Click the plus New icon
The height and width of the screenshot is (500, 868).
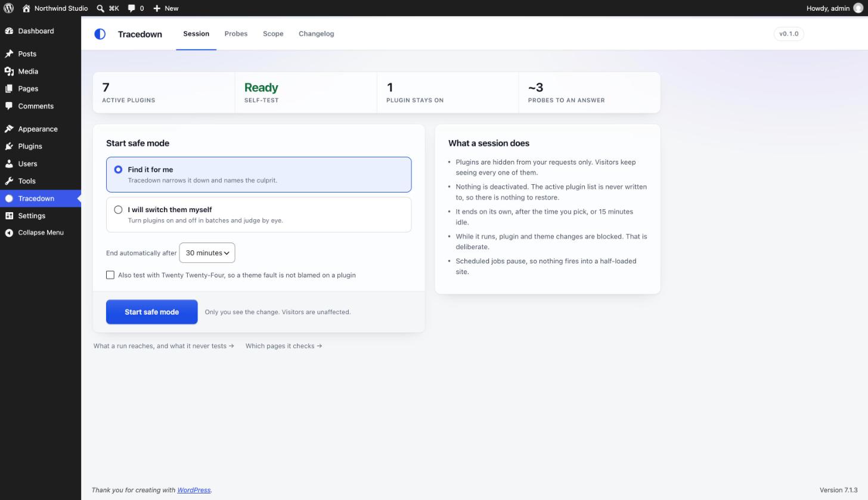(157, 8)
